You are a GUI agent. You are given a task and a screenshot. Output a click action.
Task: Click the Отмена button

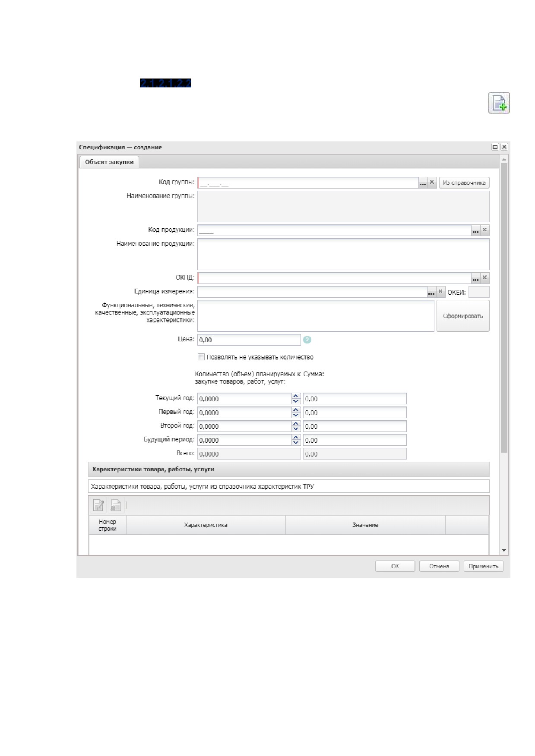pos(439,566)
